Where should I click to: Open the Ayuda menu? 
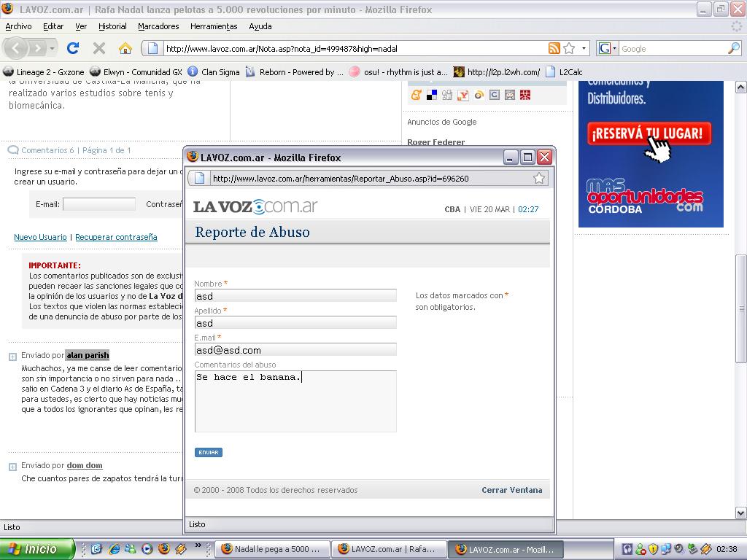click(x=260, y=26)
